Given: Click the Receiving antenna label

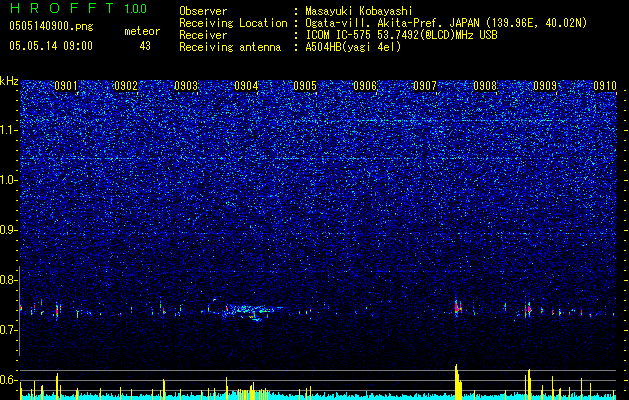Looking at the screenshot, I should pos(230,47).
